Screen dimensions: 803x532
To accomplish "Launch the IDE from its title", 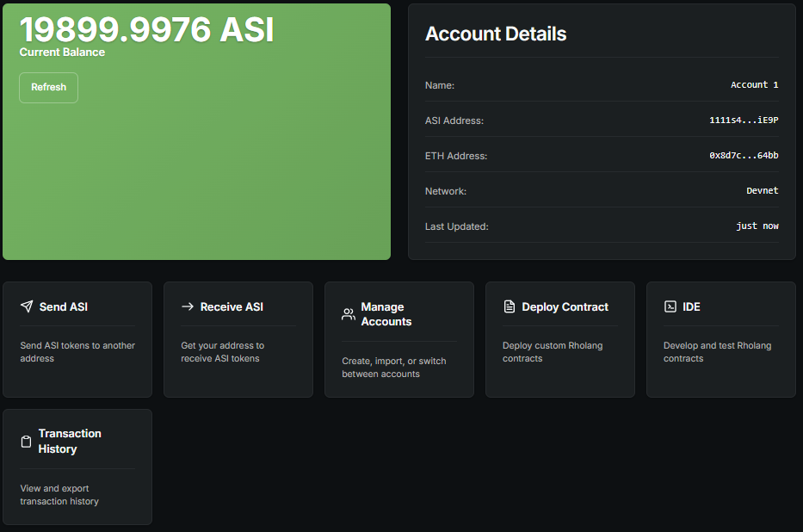I will coord(691,306).
